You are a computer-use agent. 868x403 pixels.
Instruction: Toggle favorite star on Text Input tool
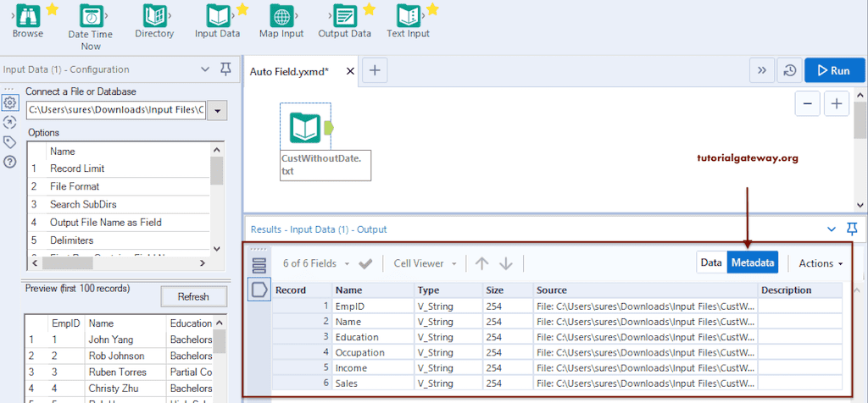click(433, 8)
